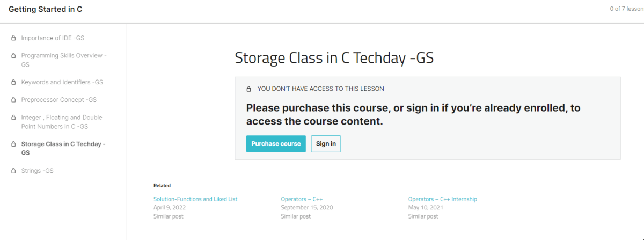Image resolution: width=644 pixels, height=240 pixels.
Task: Click lock icon beside Storage Class sidebar lesson
Action: pyautogui.click(x=13, y=144)
